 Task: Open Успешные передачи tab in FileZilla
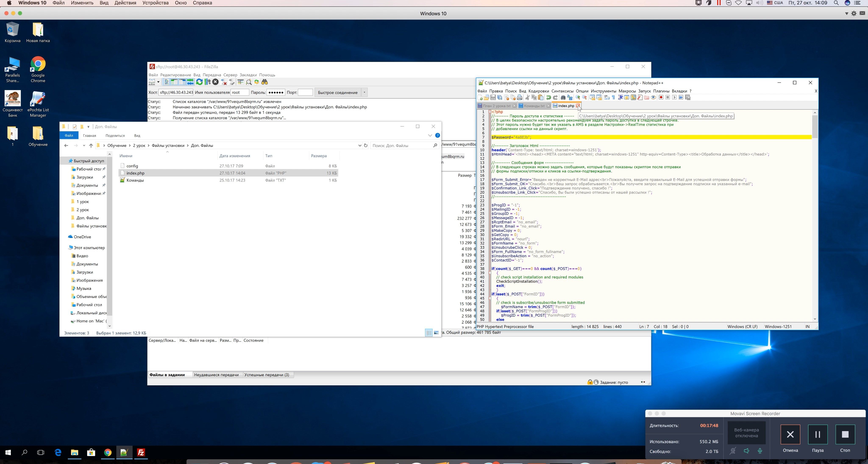click(x=267, y=375)
